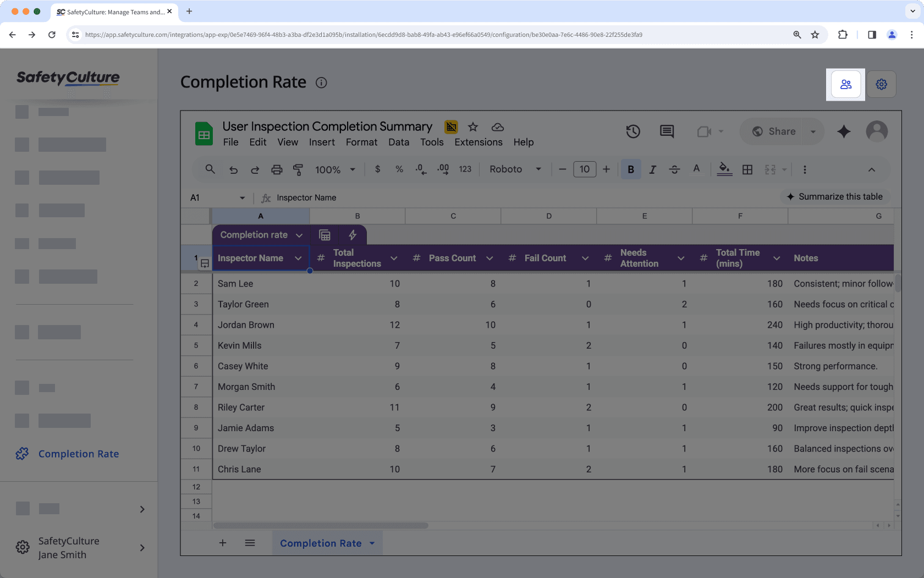Open the comments panel
The height and width of the screenshot is (578, 924).
tap(666, 131)
